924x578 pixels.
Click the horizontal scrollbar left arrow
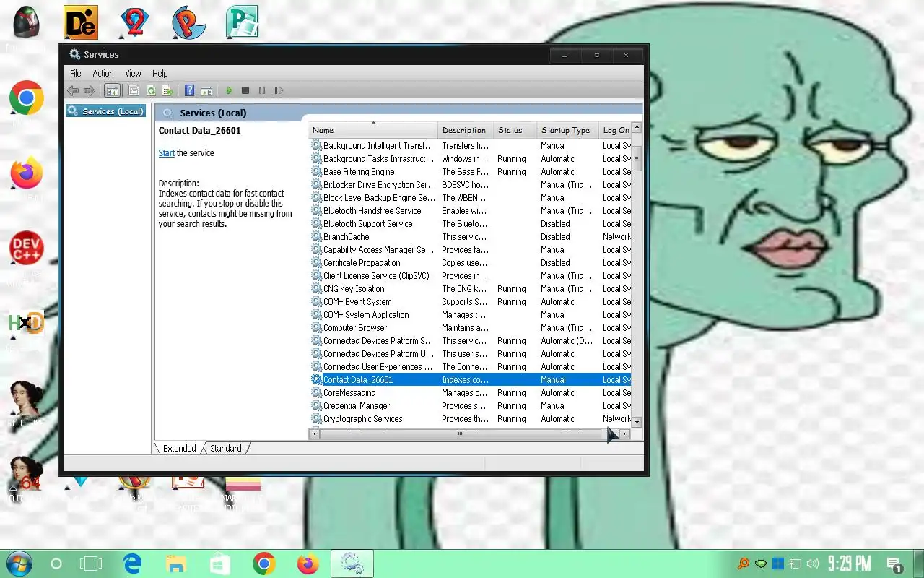pos(314,434)
